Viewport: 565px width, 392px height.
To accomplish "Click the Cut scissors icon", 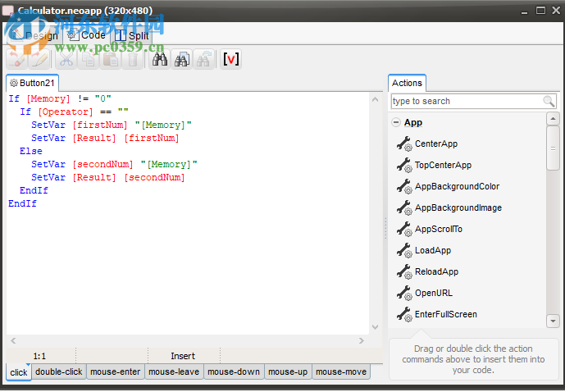I will point(66,59).
